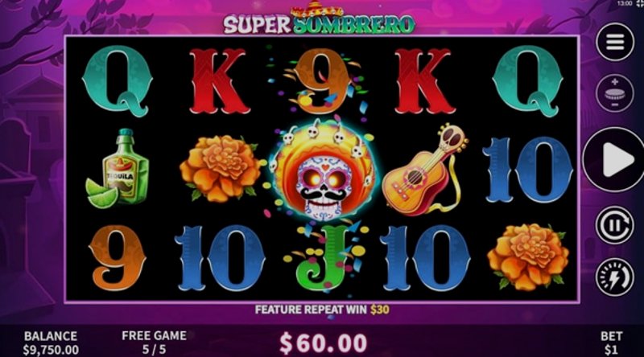Click the Bet $1 display
Image resolution: width=644 pixels, height=357 pixels.
[611, 343]
